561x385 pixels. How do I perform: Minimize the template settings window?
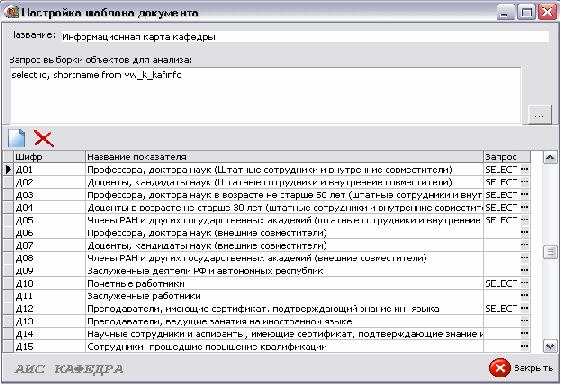tap(505, 12)
